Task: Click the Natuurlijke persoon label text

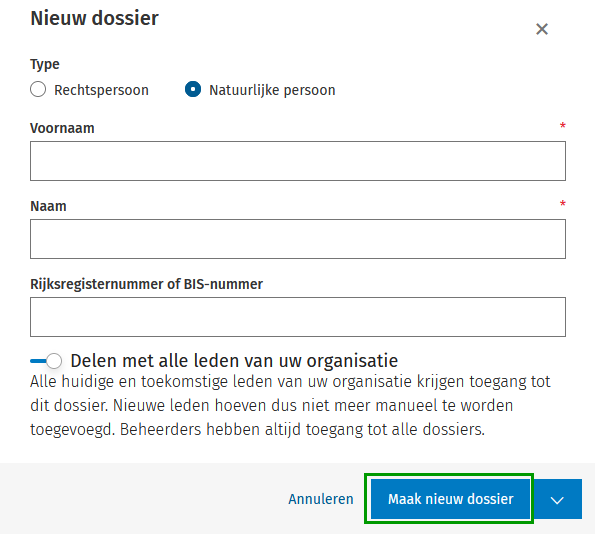Action: 272,90
